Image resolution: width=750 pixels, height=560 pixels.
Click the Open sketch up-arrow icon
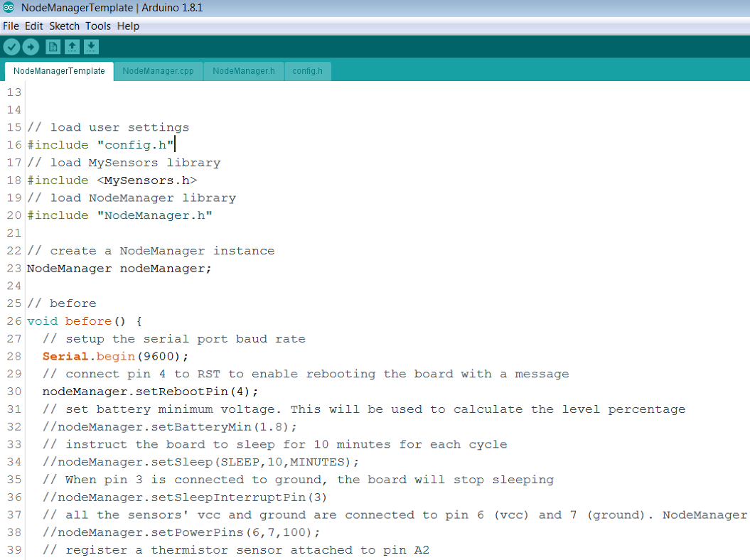pyautogui.click(x=72, y=46)
